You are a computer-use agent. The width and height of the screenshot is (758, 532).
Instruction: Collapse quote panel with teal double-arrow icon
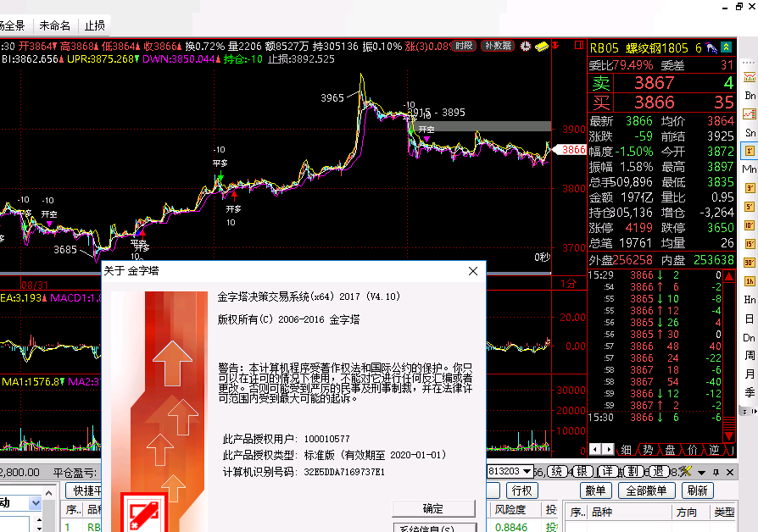coord(726,47)
